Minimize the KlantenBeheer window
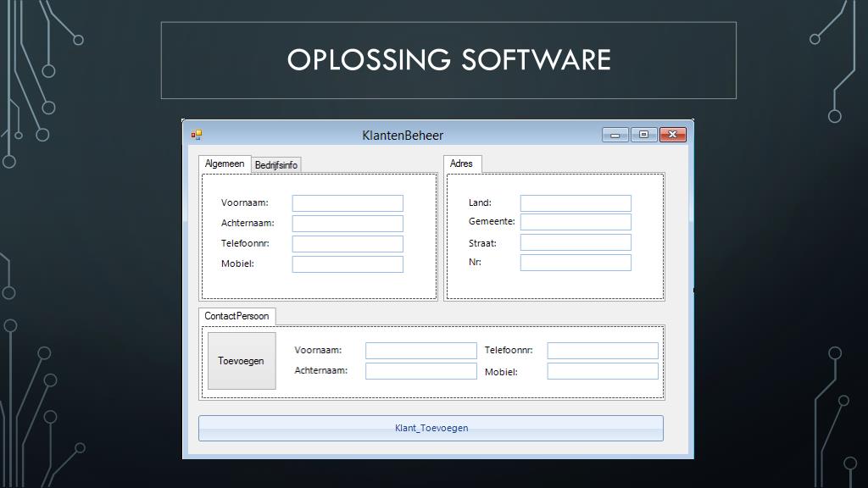 click(615, 135)
